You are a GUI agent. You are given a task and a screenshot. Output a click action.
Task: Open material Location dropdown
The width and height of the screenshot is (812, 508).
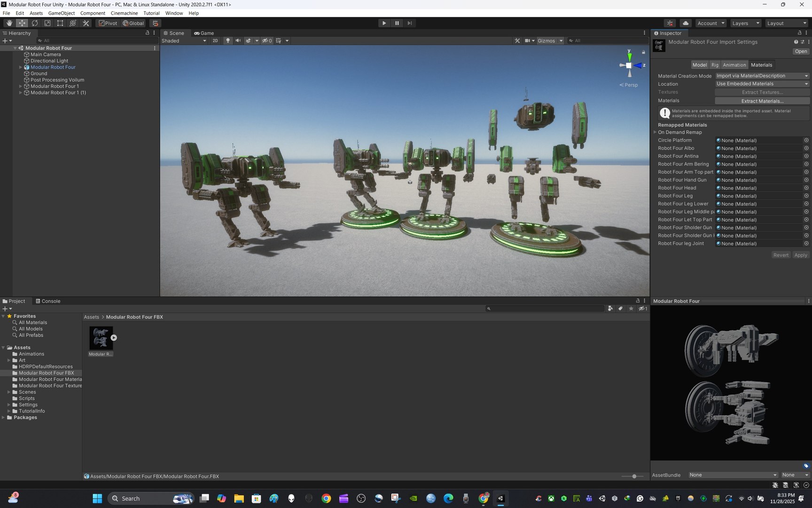762,84
